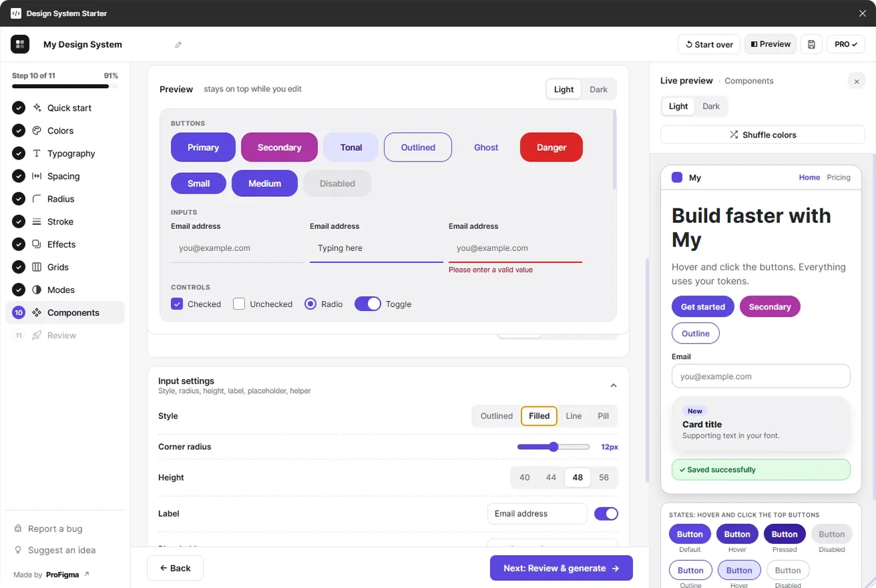
Task: Click the Start over button
Action: pos(709,44)
